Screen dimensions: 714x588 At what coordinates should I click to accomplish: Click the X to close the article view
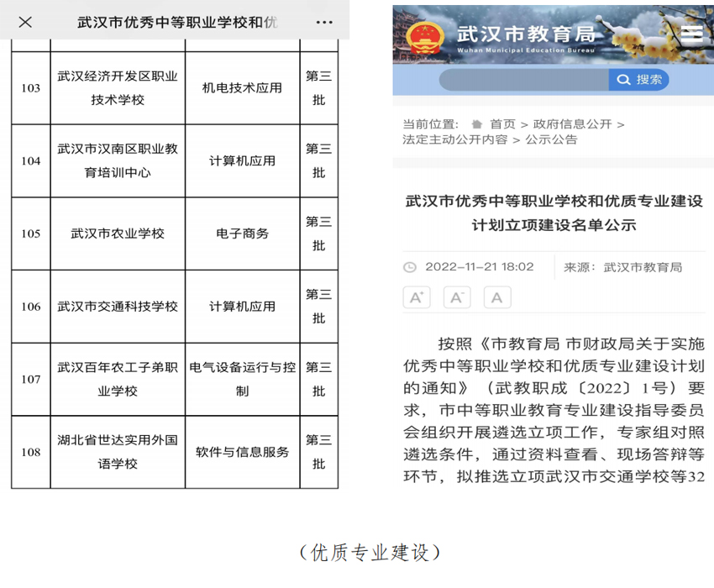tap(24, 22)
